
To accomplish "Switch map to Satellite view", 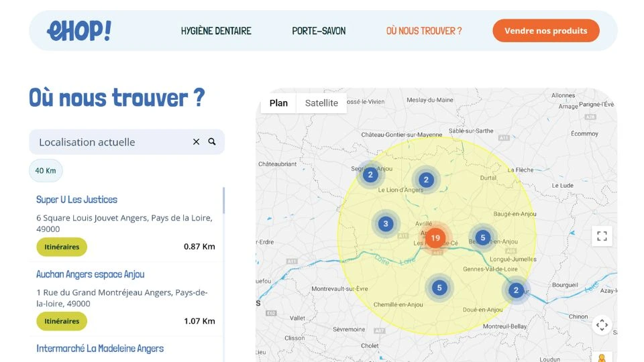I will pos(321,103).
